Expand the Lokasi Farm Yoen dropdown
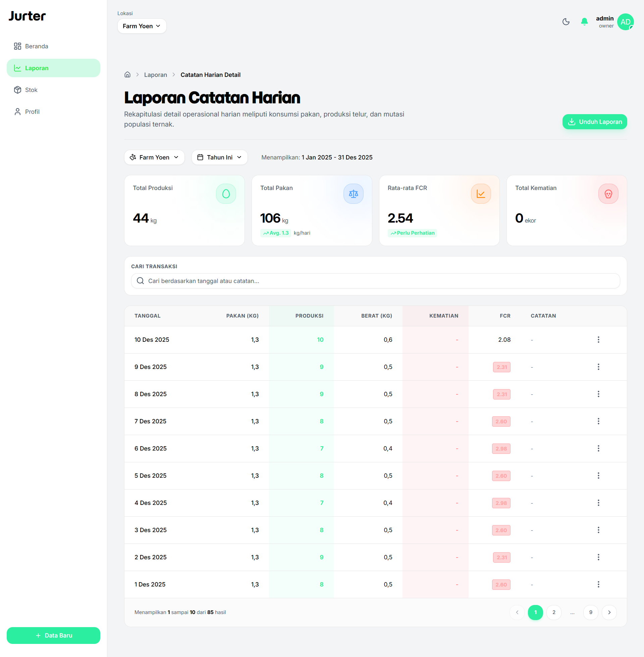644x657 pixels. pyautogui.click(x=142, y=26)
